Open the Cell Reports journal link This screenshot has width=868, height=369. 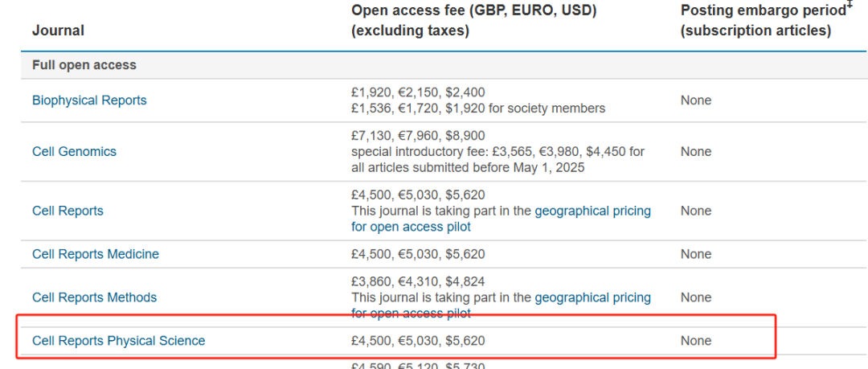coord(68,211)
